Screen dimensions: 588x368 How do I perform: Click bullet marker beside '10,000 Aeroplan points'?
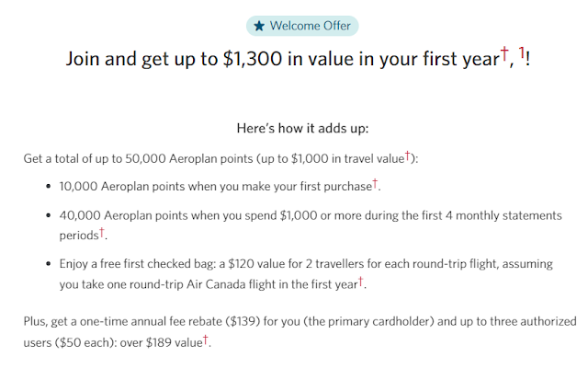point(48,188)
